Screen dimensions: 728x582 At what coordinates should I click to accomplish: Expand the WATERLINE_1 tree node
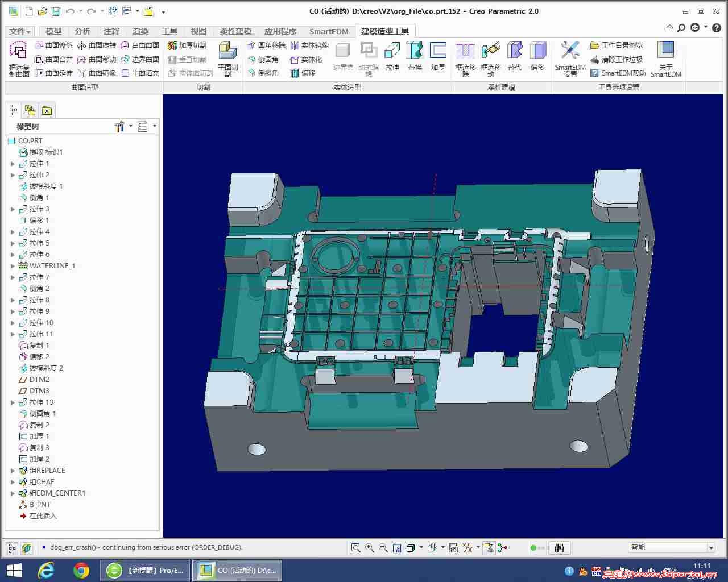pyautogui.click(x=13, y=266)
